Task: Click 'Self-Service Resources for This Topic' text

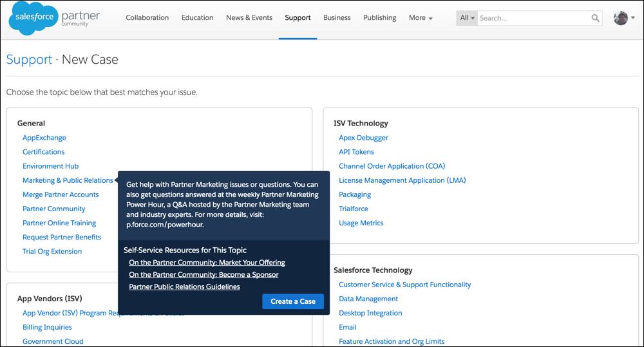Action: click(185, 250)
